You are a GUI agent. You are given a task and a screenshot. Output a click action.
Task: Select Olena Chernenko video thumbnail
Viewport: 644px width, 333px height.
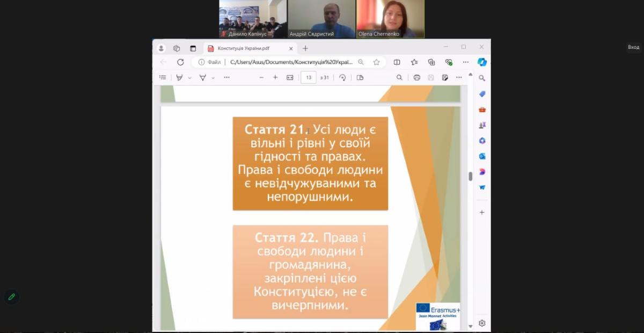390,19
